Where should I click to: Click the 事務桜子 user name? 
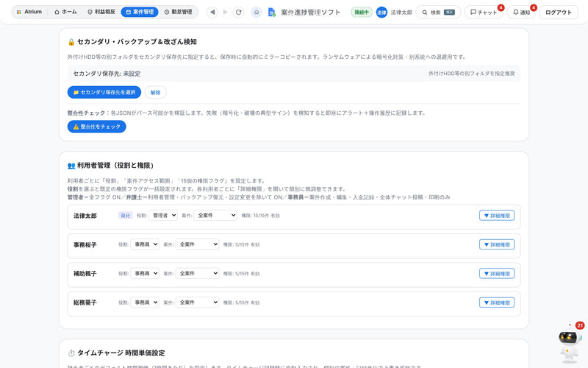(x=85, y=245)
